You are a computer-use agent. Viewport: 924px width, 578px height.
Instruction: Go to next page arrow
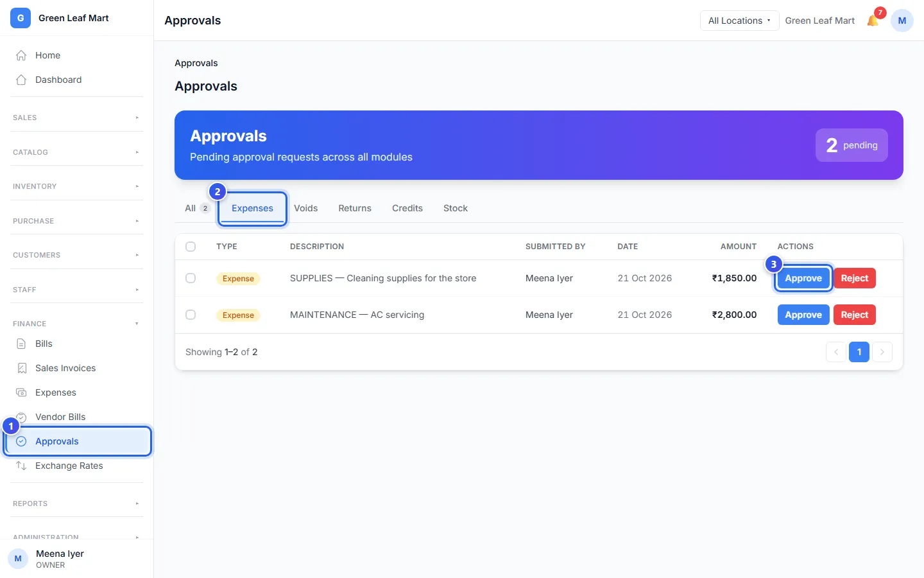click(x=882, y=352)
